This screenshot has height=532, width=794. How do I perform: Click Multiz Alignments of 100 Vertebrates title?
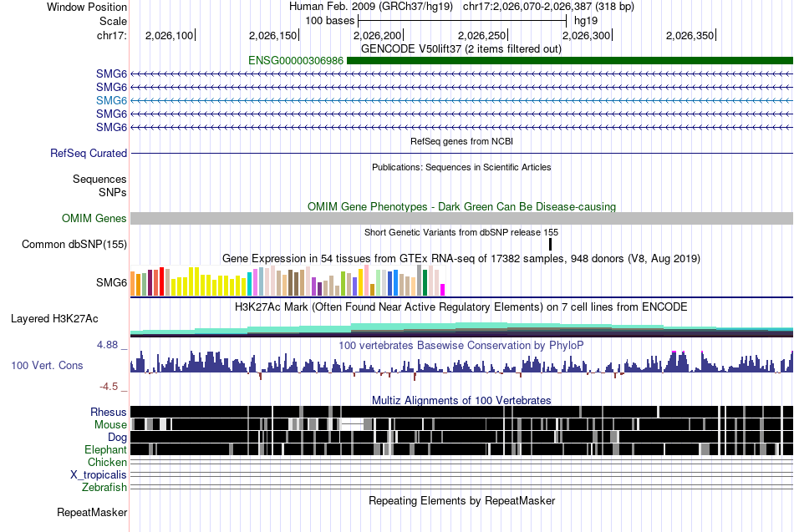(x=461, y=400)
